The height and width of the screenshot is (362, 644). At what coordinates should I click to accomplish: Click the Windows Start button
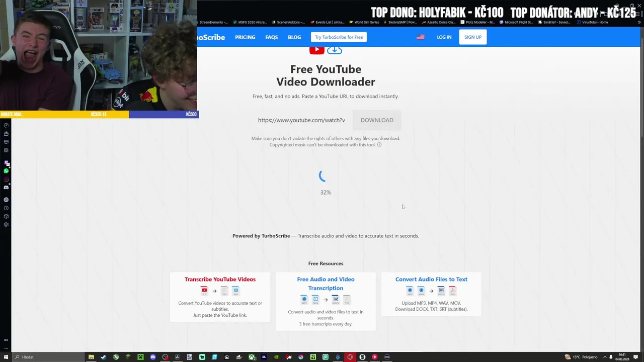pyautogui.click(x=6, y=357)
